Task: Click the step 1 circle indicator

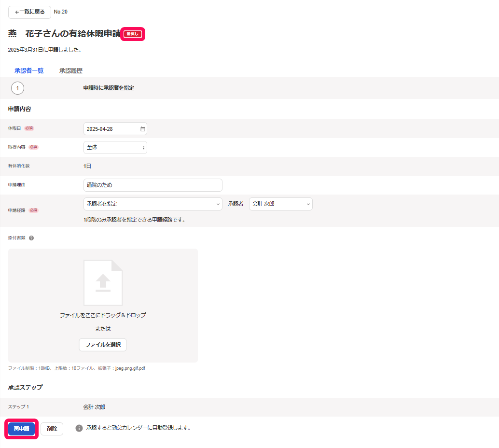Action: coord(17,88)
